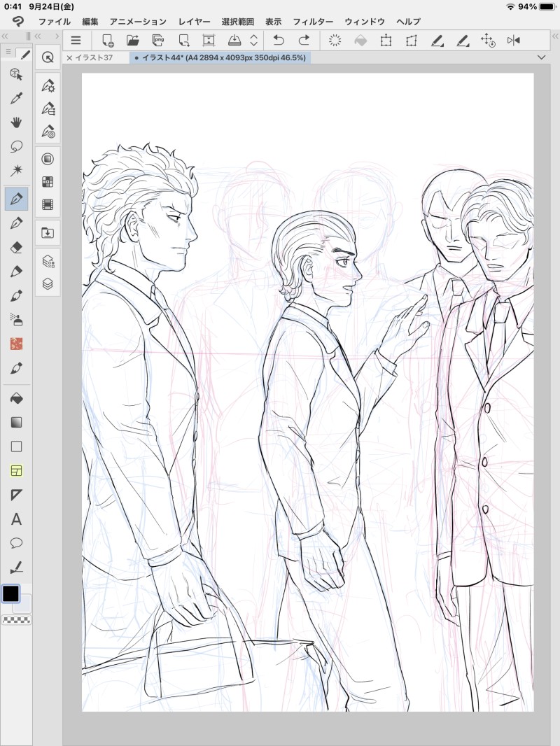Switch to the イラスト37 tab
The width and height of the screenshot is (560, 746).
[x=93, y=57]
